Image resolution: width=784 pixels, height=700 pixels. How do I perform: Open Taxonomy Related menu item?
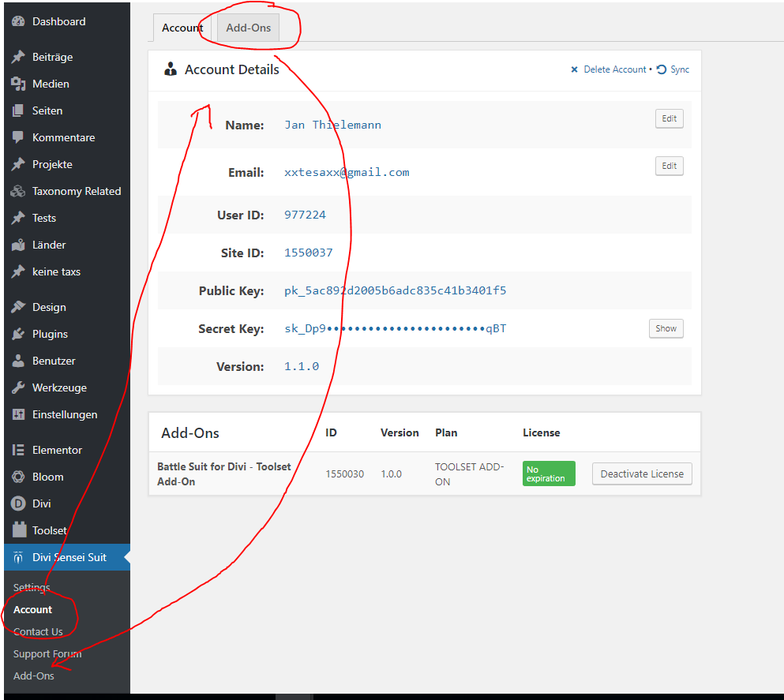point(67,191)
